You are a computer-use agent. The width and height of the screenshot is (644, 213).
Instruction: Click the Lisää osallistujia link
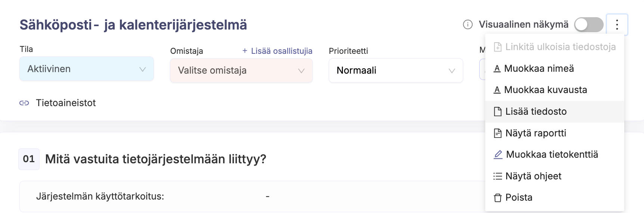point(278,51)
